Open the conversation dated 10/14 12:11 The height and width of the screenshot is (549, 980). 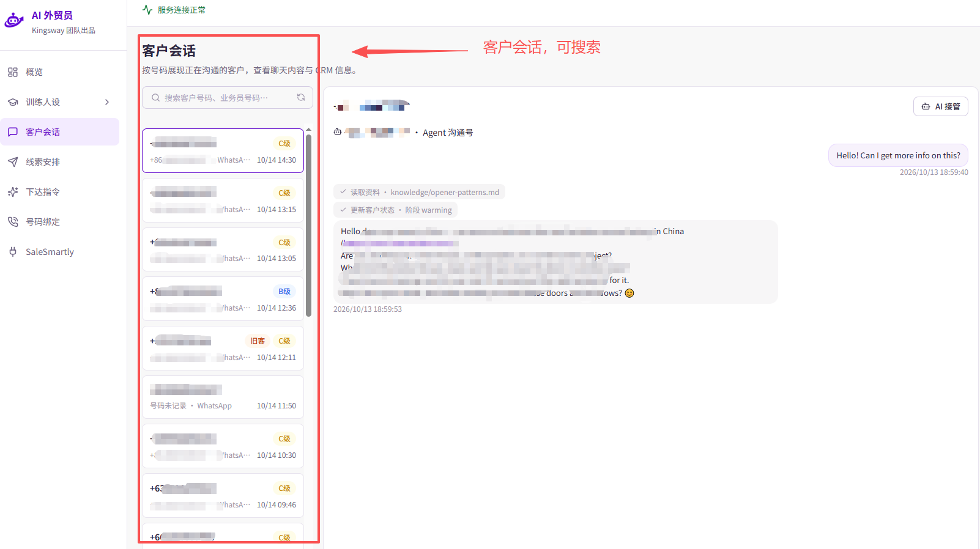(223, 348)
